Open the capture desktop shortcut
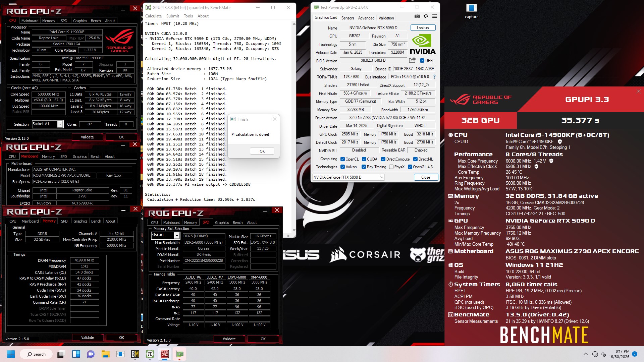The width and height of the screenshot is (644, 362). (471, 11)
